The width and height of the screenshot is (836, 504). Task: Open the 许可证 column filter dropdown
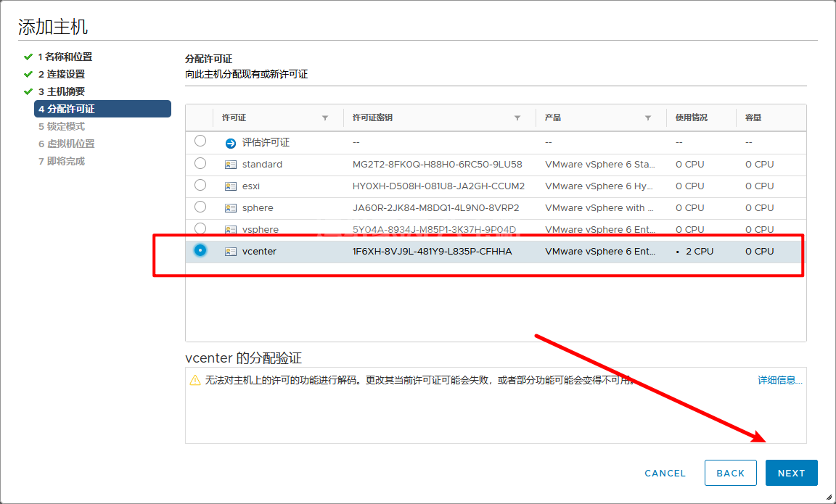325,117
